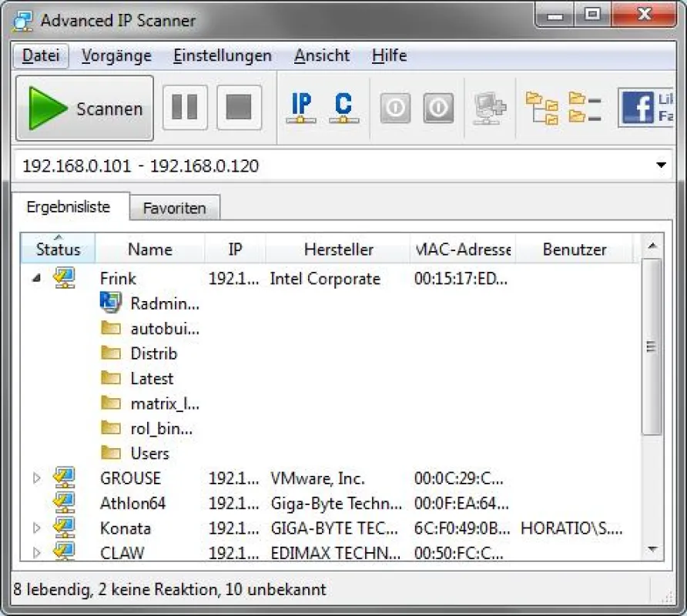The height and width of the screenshot is (616, 687).
Task: Open the Vorgänge menu
Action: [x=116, y=55]
